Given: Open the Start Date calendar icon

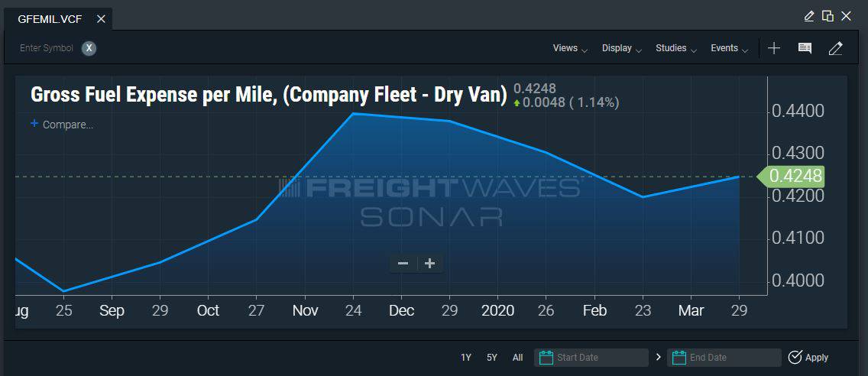Looking at the screenshot, I should coord(546,358).
